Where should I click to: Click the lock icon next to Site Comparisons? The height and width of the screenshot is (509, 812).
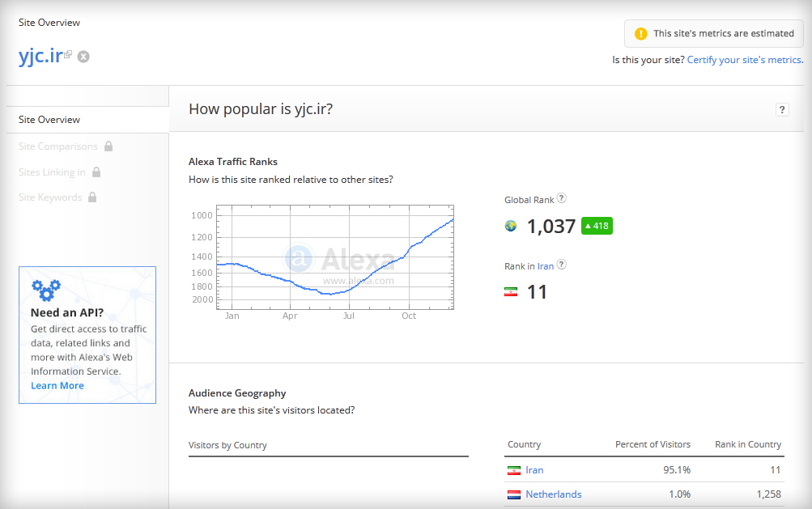(108, 146)
